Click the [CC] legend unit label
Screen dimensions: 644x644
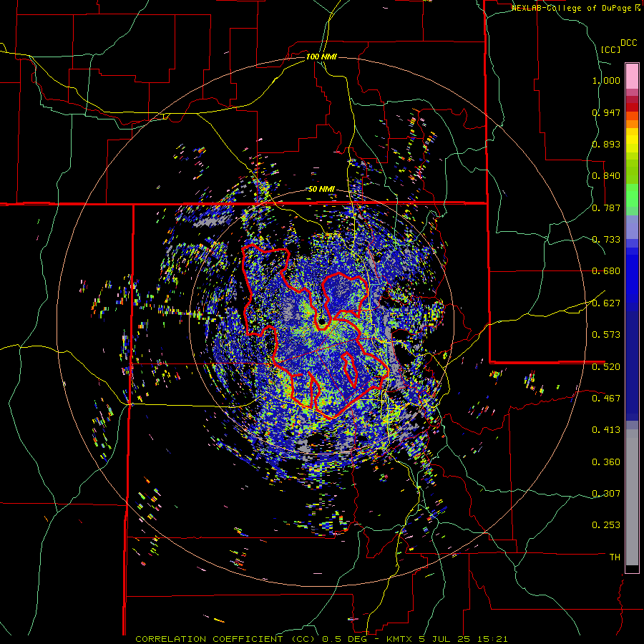(610, 49)
